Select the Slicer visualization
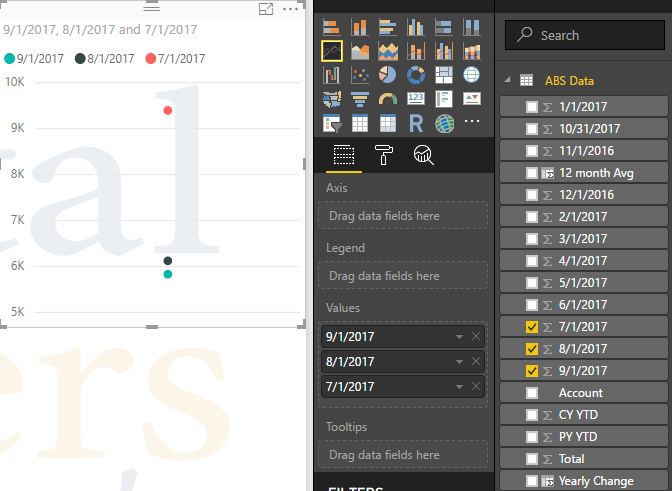 click(x=332, y=123)
